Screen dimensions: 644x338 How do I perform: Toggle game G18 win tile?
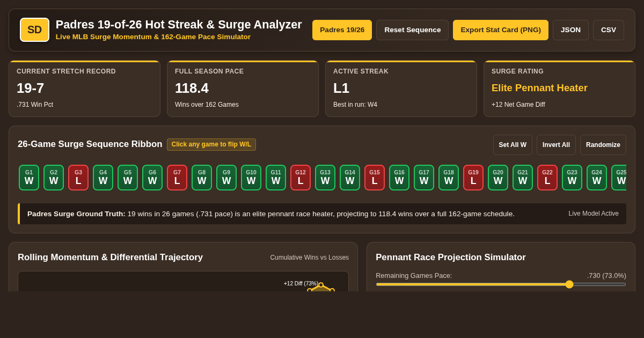pyautogui.click(x=449, y=178)
